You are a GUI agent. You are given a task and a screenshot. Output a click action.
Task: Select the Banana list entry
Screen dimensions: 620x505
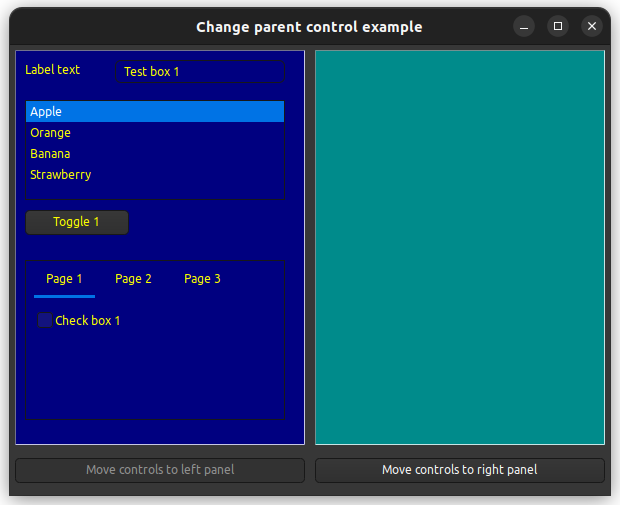tap(155, 154)
